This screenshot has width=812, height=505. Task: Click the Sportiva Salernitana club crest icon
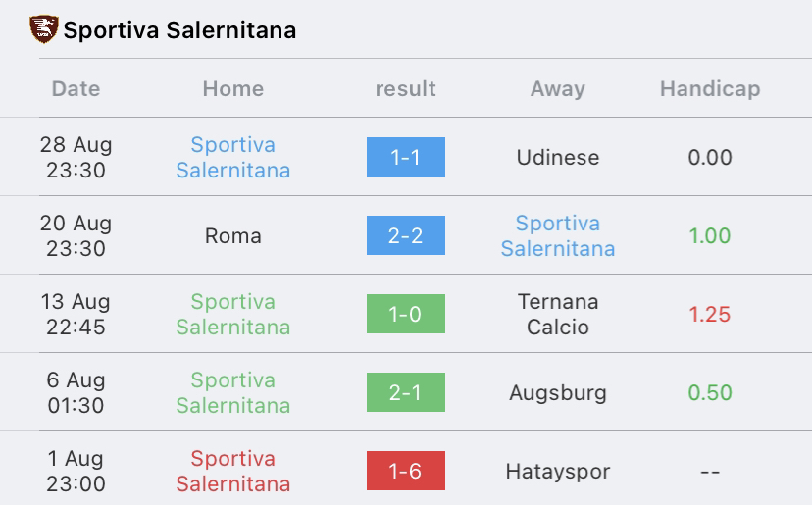pyautogui.click(x=43, y=29)
